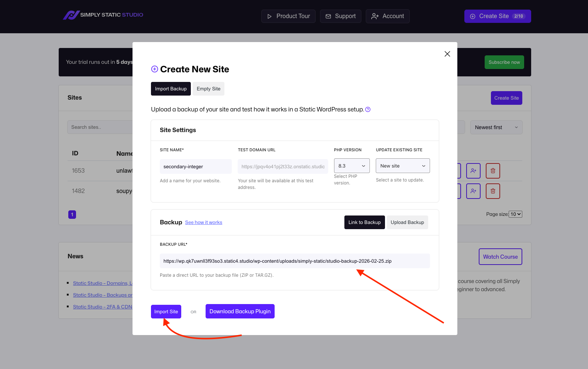
Task: Click the Import Site button
Action: pos(166,312)
